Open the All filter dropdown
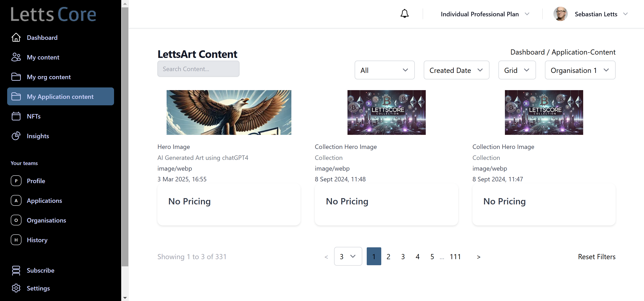The image size is (644, 301). click(384, 70)
